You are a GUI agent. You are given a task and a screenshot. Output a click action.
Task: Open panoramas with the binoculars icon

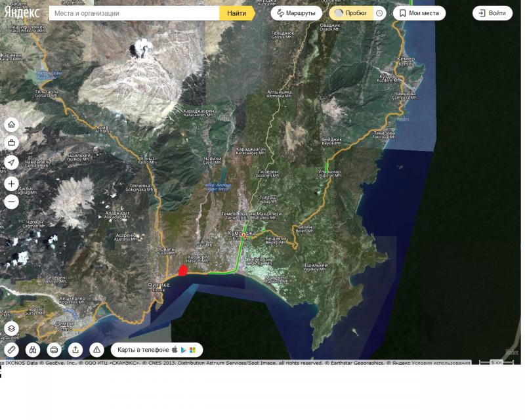tap(33, 350)
